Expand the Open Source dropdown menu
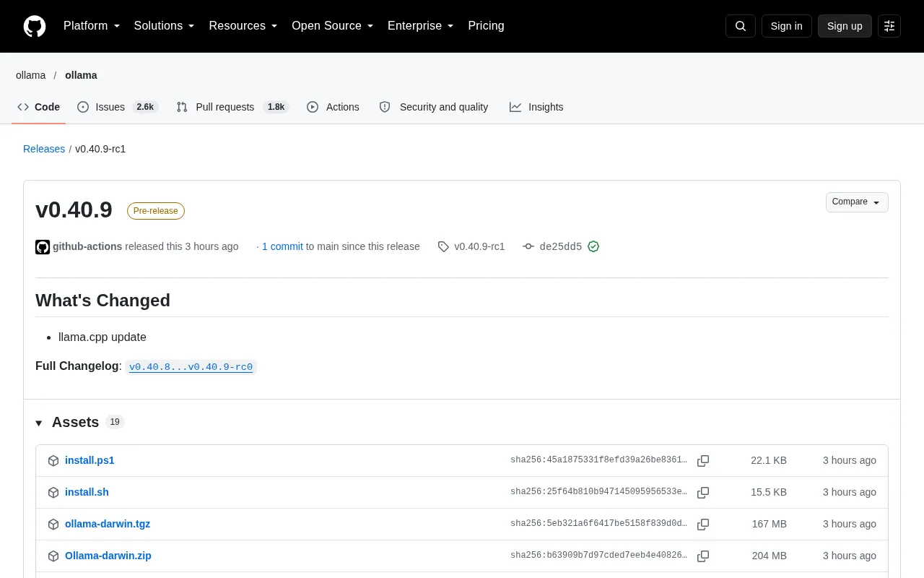Screen dimensions: 924x578 [333, 26]
